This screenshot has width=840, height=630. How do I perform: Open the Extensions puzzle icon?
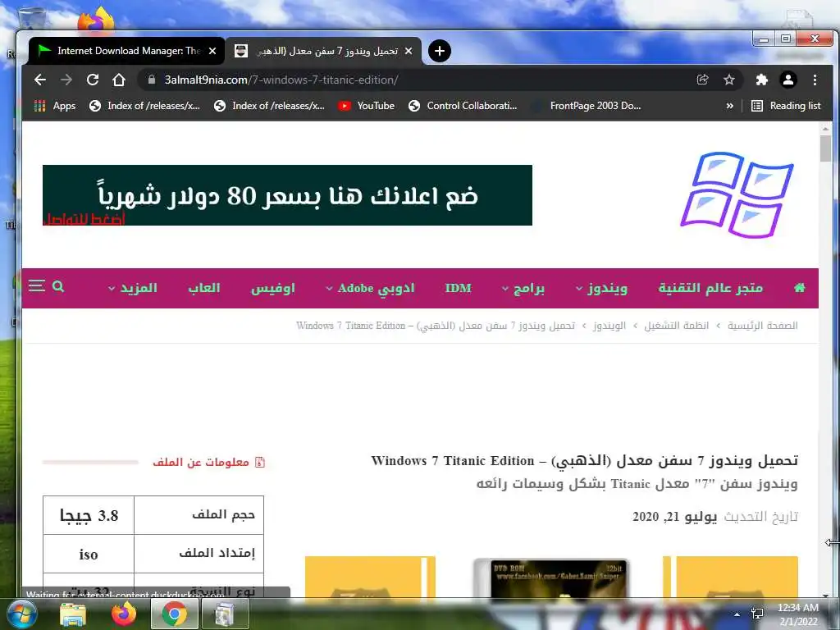pos(761,80)
